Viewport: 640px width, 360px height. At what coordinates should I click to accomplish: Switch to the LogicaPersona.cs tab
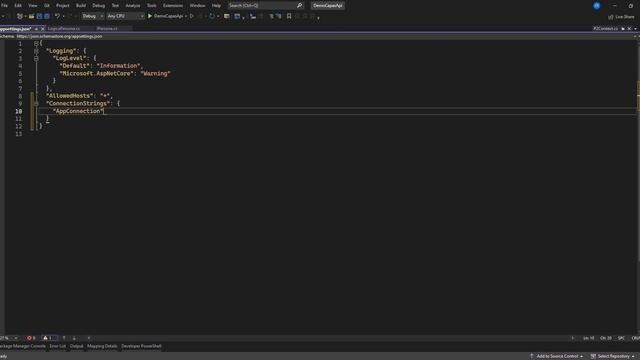click(x=64, y=29)
